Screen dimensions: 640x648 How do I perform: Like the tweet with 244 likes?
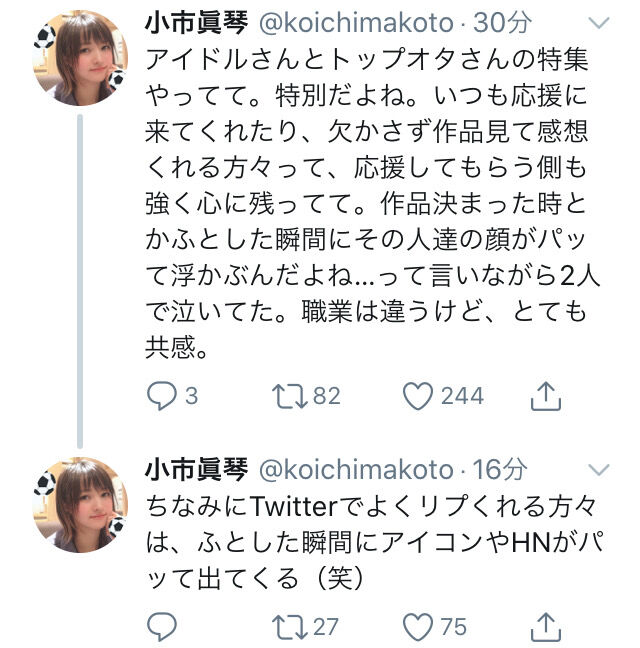(x=418, y=397)
